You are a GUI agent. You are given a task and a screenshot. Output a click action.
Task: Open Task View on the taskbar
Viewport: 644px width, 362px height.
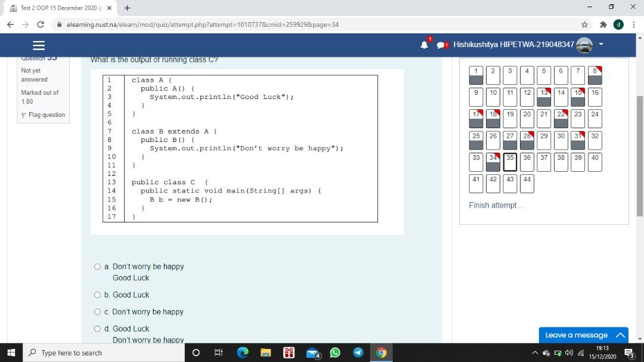(218, 352)
